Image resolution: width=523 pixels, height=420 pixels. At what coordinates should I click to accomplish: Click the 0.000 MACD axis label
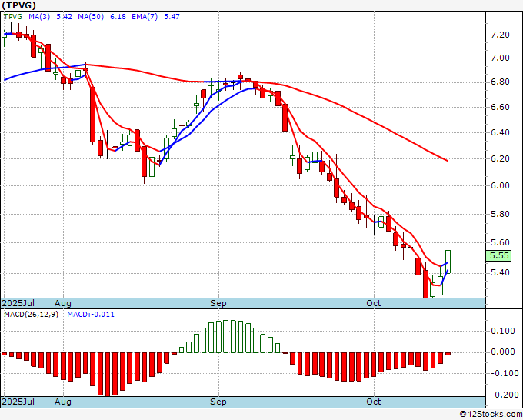click(x=503, y=352)
